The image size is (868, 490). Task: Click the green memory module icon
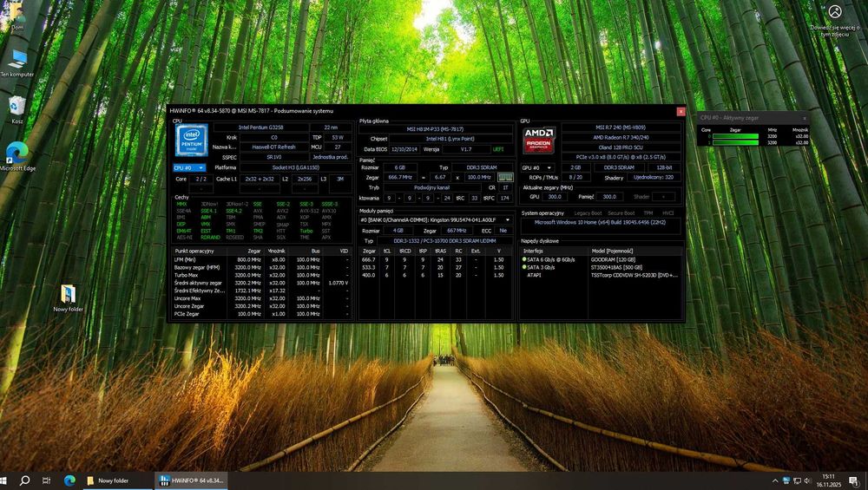pyautogui.click(x=505, y=178)
